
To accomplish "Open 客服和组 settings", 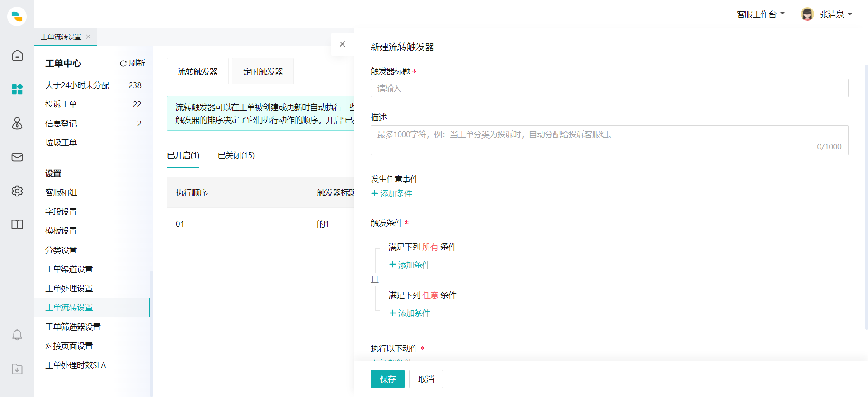I will 61,192.
